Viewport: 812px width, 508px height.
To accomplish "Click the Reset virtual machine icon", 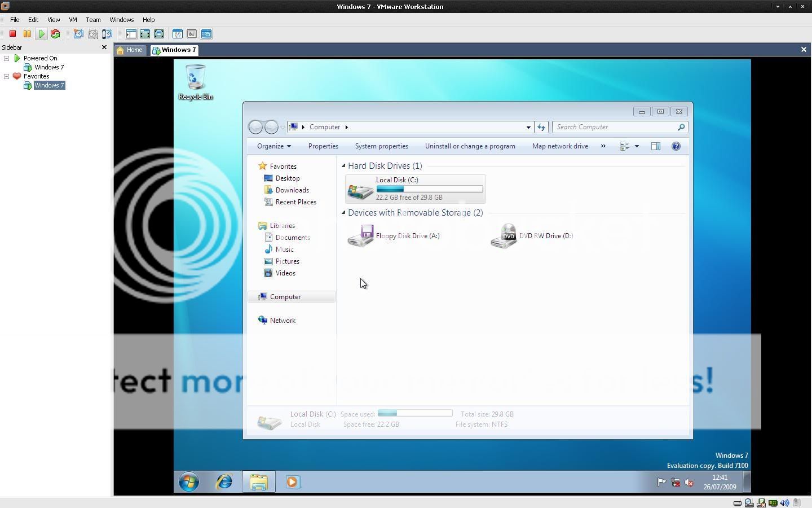I will pos(55,34).
